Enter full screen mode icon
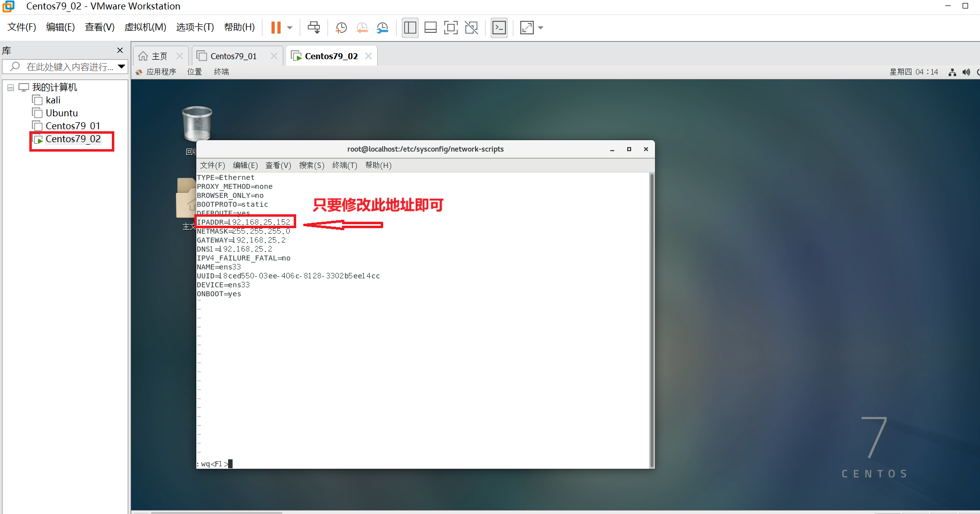Image resolution: width=980 pixels, height=514 pixels. 451,28
